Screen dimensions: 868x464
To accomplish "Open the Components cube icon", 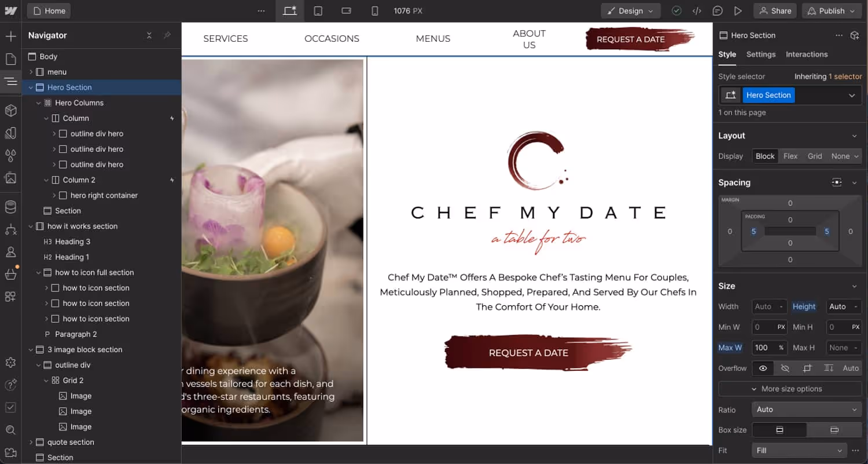I will 10,110.
